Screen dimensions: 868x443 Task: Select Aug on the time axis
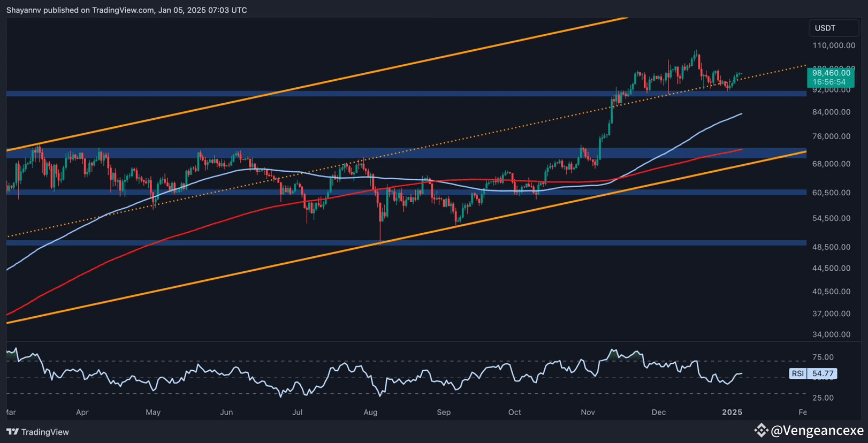(x=370, y=412)
